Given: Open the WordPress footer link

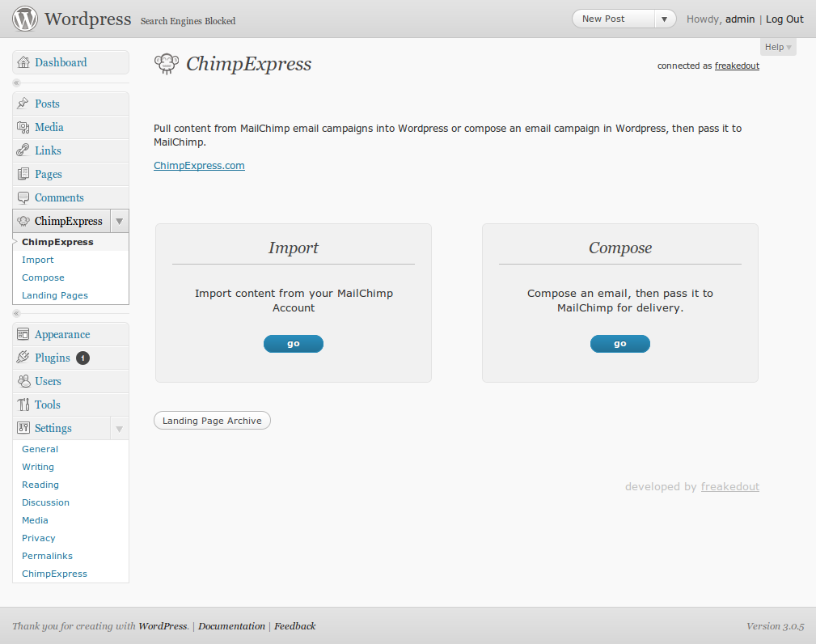Looking at the screenshot, I should tap(163, 625).
